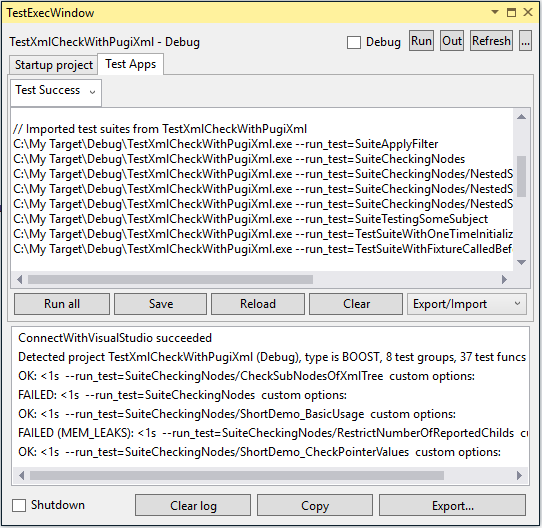Tick the Shutdown checkbox
The height and width of the screenshot is (528, 542).
tap(19, 505)
